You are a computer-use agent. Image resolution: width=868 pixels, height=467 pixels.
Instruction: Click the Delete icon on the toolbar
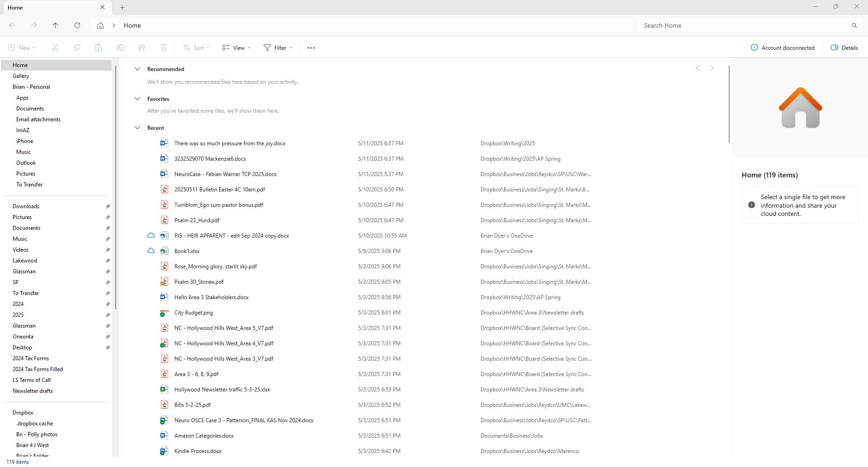(164, 48)
